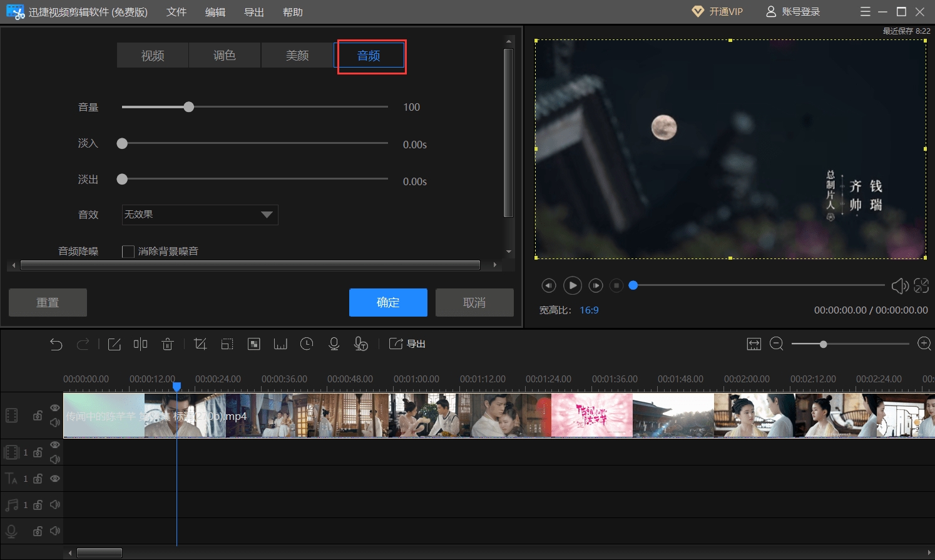
Task: Open the hamburger main menu icon
Action: 866,12
